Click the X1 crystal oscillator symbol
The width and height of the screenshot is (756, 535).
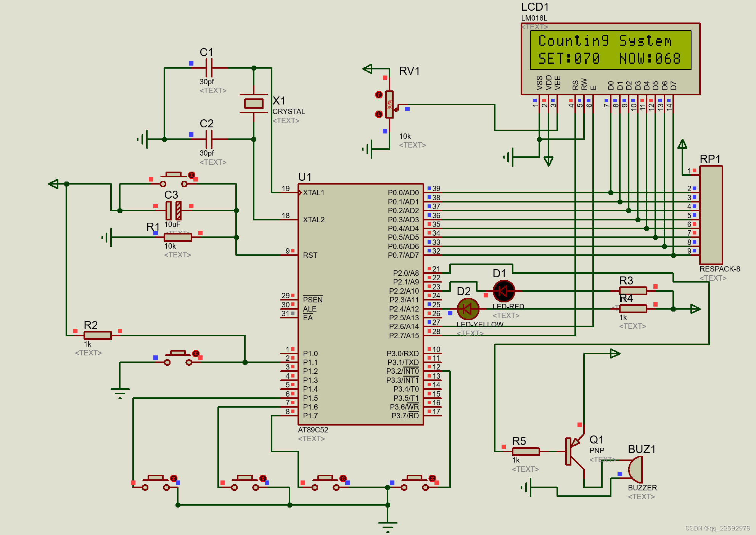tap(254, 103)
